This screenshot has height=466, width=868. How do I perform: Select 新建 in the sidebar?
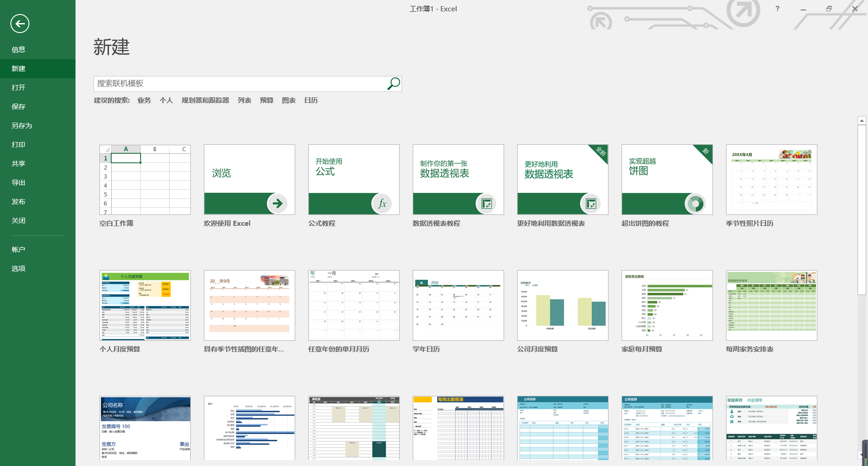(x=38, y=69)
